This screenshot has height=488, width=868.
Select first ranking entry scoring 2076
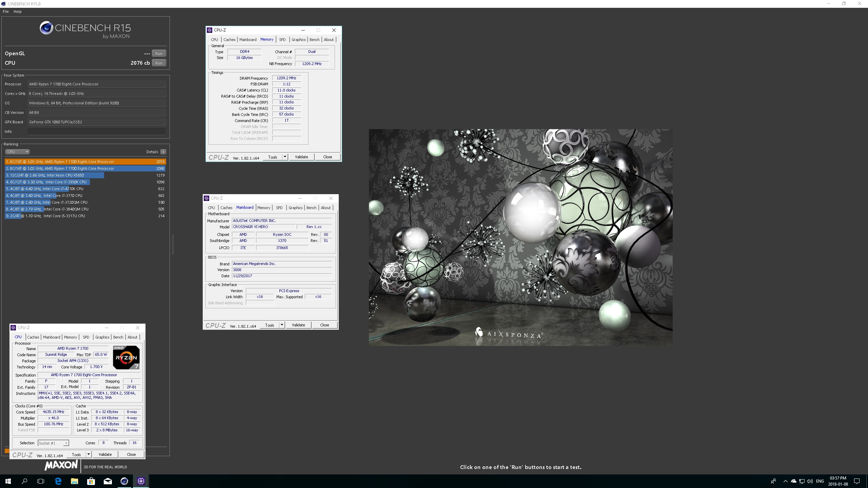(x=85, y=162)
